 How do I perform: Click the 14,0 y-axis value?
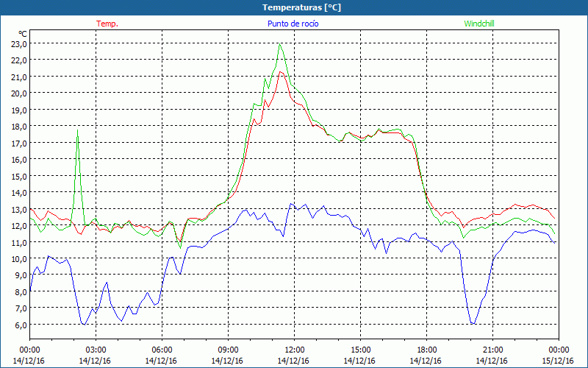coord(19,192)
